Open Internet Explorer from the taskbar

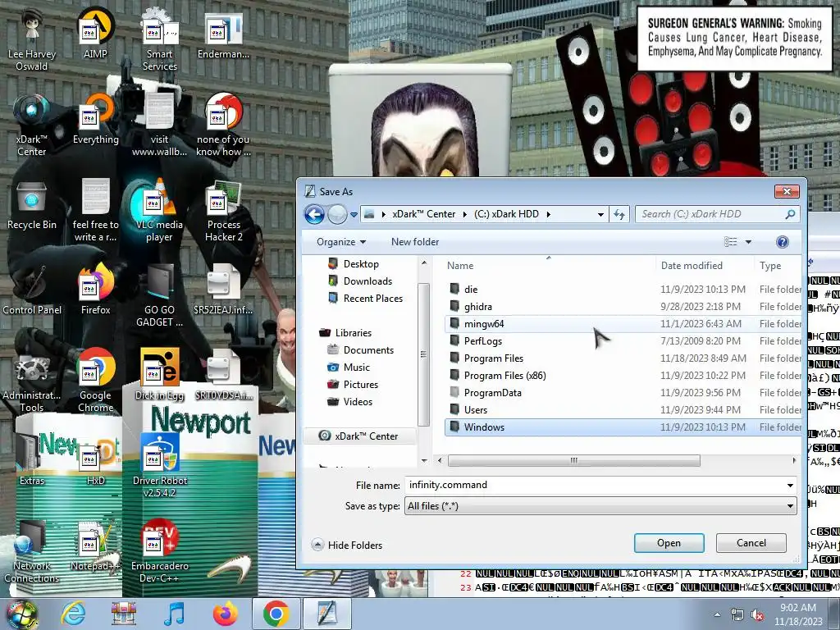tap(73, 614)
